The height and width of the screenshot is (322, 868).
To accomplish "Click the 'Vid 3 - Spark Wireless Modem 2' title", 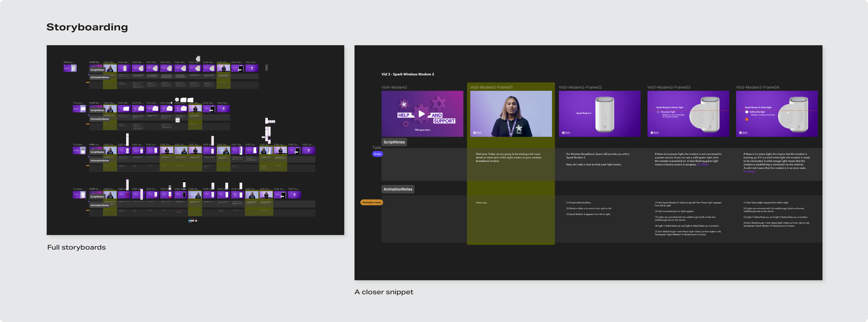I will (x=408, y=74).
